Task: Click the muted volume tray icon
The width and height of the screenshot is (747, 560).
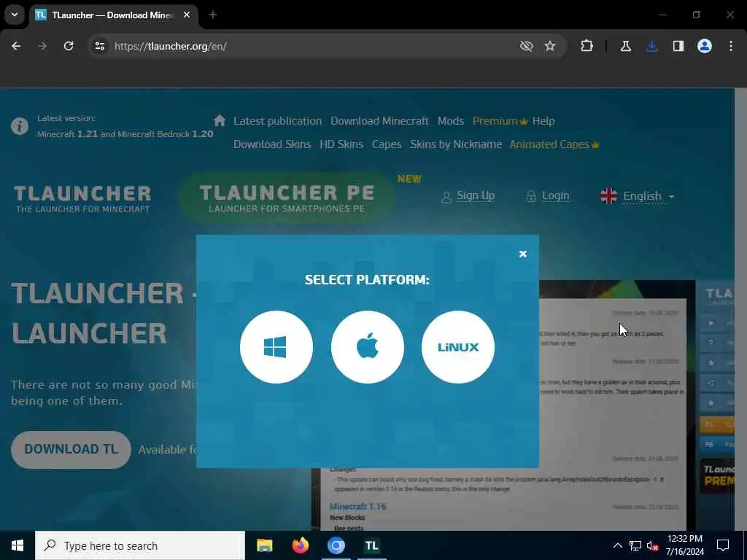Action: (x=653, y=546)
